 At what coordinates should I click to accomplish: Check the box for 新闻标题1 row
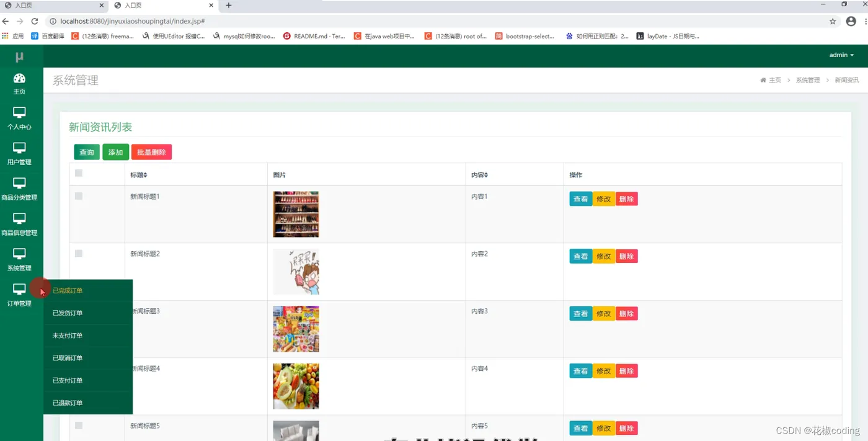[x=79, y=196]
